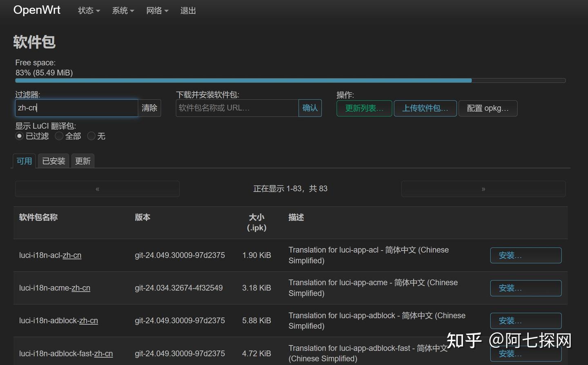588x365 pixels.
Task: Click the next page » control
Action: pos(483,188)
